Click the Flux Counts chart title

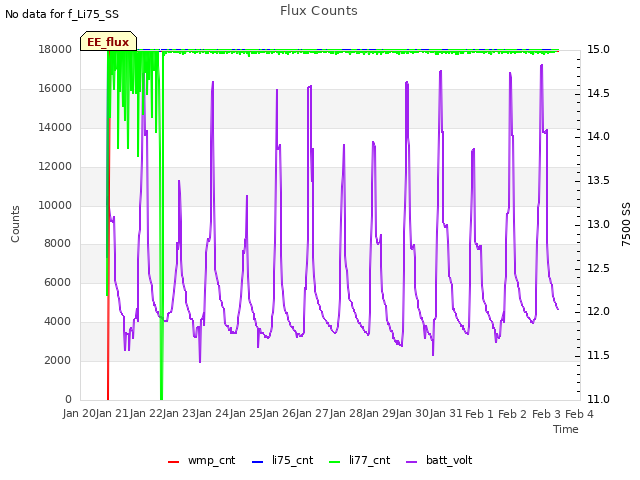[x=319, y=11]
